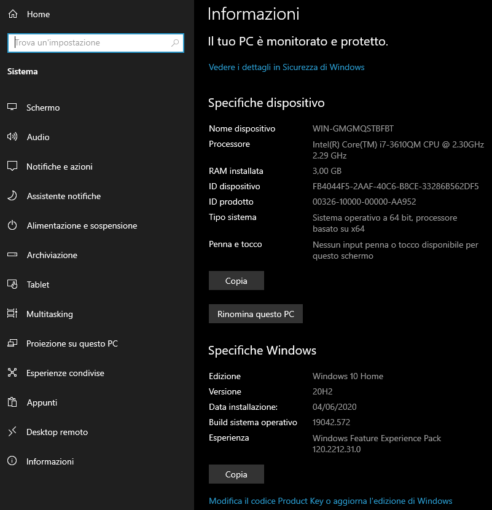Select version value 20H2
This screenshot has height=510, width=492.
coord(322,391)
